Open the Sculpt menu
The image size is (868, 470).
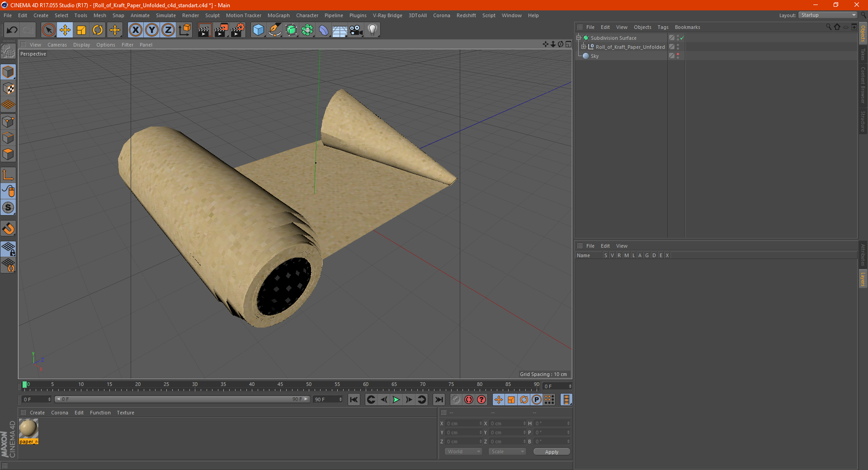(212, 15)
